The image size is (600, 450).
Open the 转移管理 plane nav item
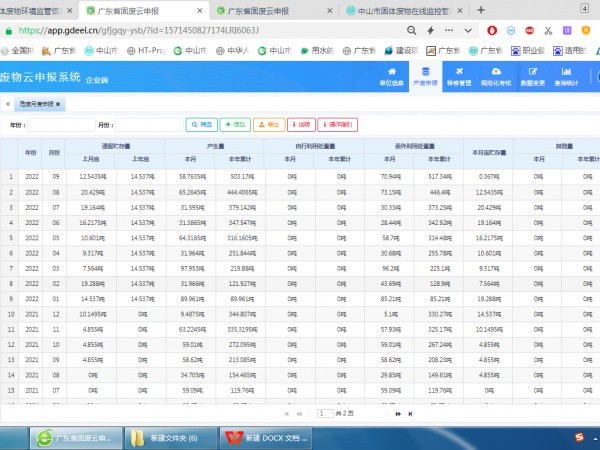tap(459, 77)
